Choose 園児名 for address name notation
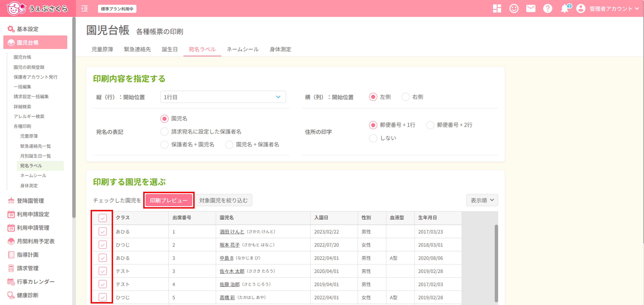The height and width of the screenshot is (305, 644). tap(164, 119)
